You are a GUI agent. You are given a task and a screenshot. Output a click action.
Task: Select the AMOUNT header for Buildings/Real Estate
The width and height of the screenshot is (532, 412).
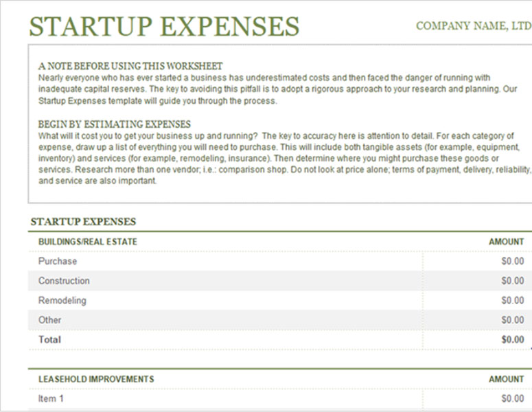506,242
